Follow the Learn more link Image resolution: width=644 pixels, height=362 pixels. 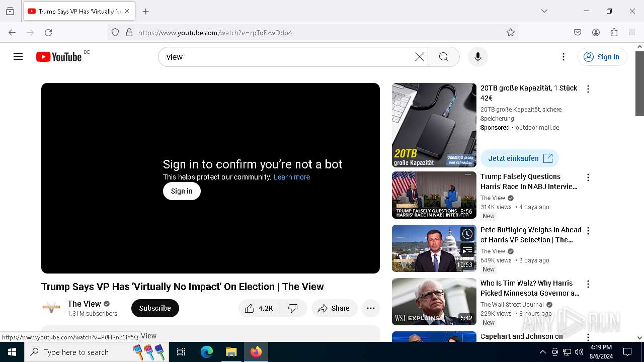292,177
